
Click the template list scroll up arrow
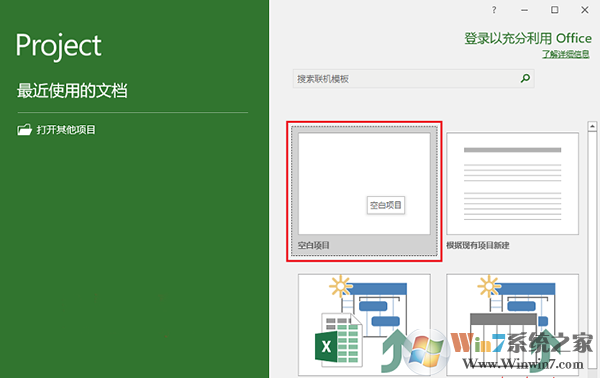click(x=592, y=126)
